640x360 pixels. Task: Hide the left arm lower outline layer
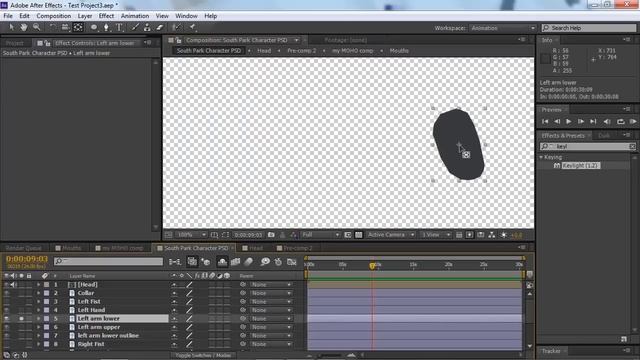7,336
